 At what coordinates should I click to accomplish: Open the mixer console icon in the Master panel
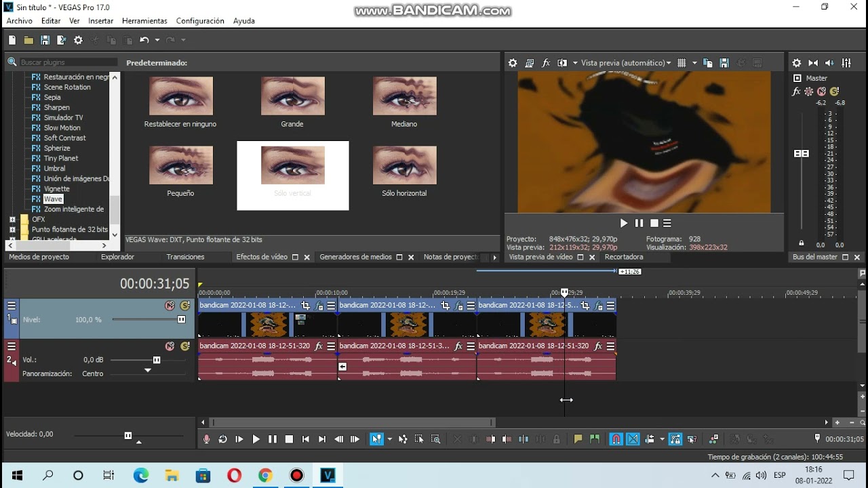pos(846,63)
